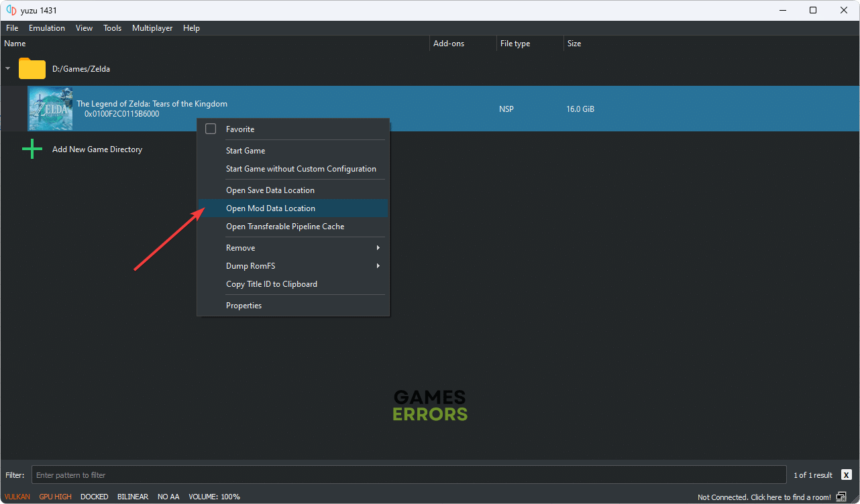Click Not Connected room finder link

pos(763,497)
